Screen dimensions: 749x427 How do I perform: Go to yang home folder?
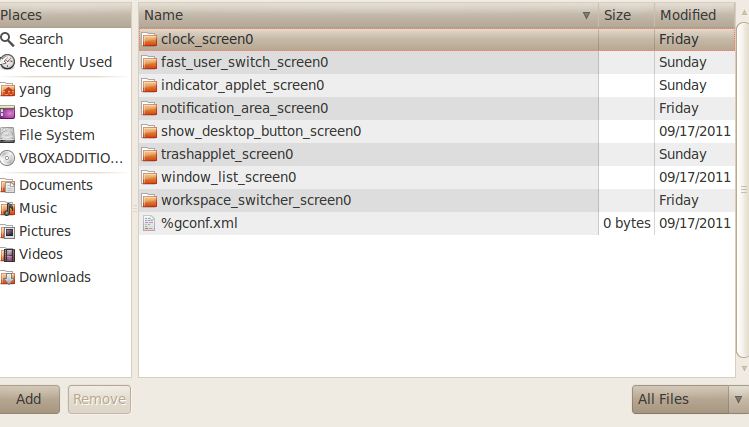[x=65, y=89]
